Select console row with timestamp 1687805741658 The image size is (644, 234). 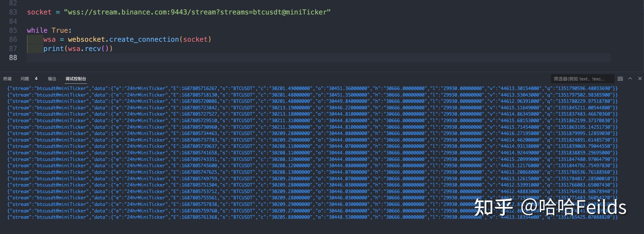(x=312, y=153)
